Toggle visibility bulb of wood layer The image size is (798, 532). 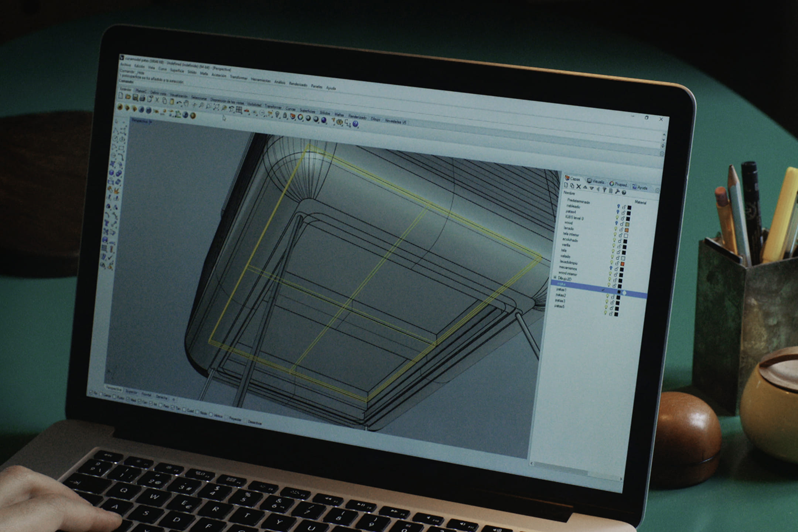coord(616,223)
